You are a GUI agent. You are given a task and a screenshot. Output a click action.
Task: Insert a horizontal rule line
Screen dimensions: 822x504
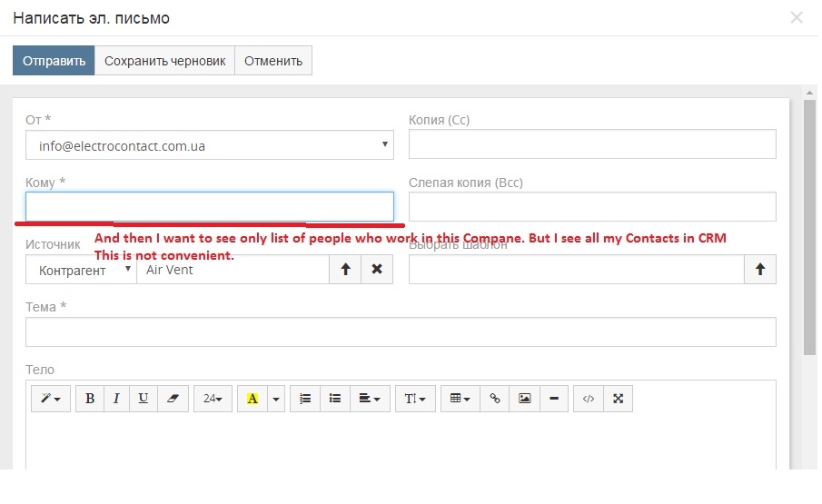coord(553,399)
